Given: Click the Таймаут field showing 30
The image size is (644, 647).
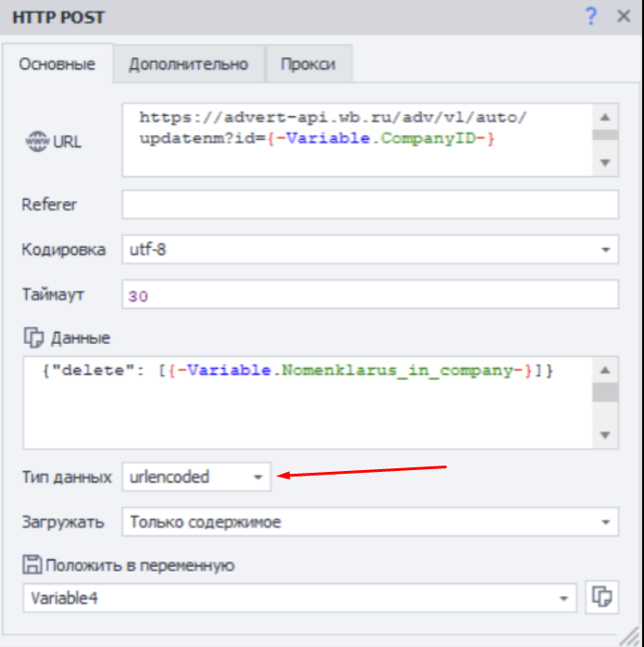Looking at the screenshot, I should pyautogui.click(x=369, y=295).
